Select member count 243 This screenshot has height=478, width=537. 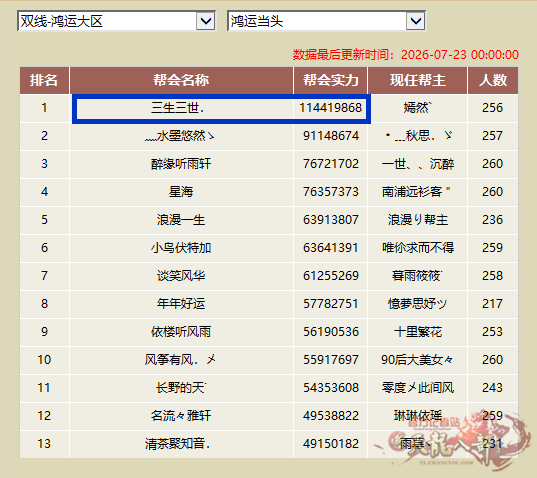pos(492,388)
